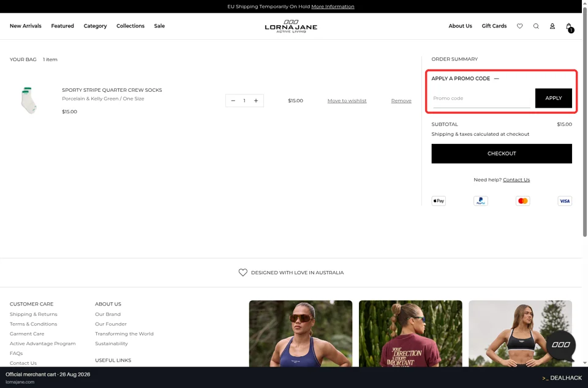Screen dimensions: 588x388
Task: Click the heart icon beside Designed with Love
Action: [243, 272]
